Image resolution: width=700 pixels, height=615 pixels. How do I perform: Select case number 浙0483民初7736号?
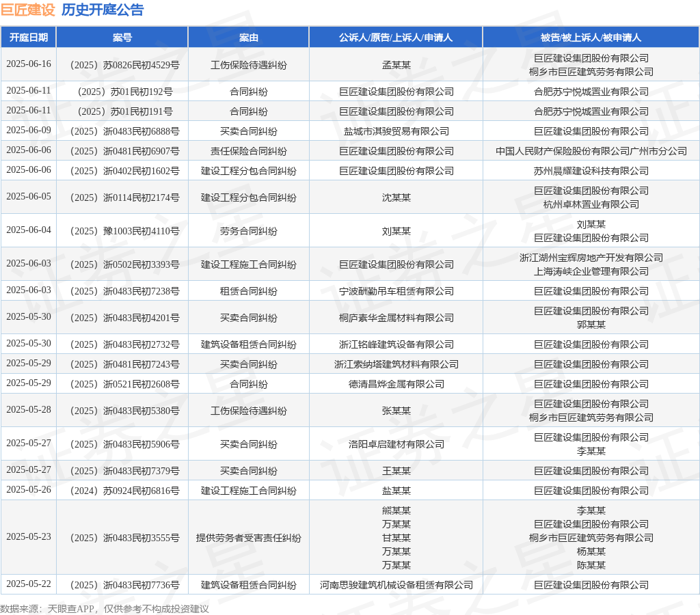tap(125, 585)
